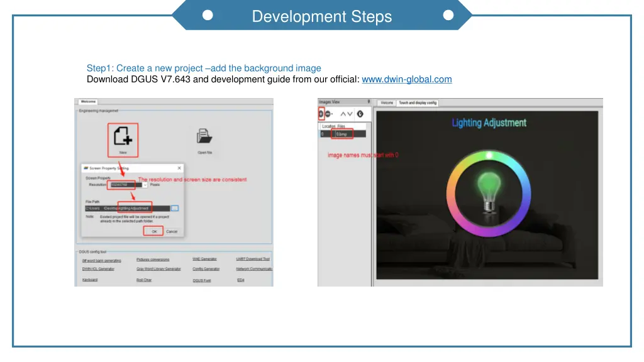Switch to the Touch and display config tab

(x=418, y=103)
